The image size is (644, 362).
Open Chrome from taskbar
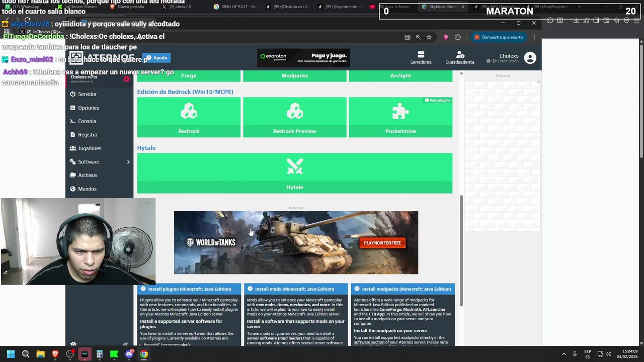(144, 354)
